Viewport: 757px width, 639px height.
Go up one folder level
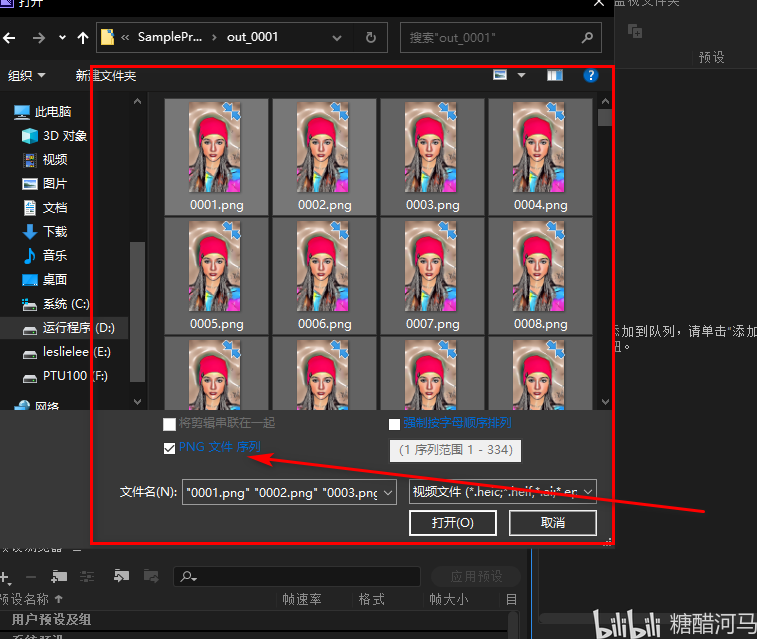tap(83, 38)
